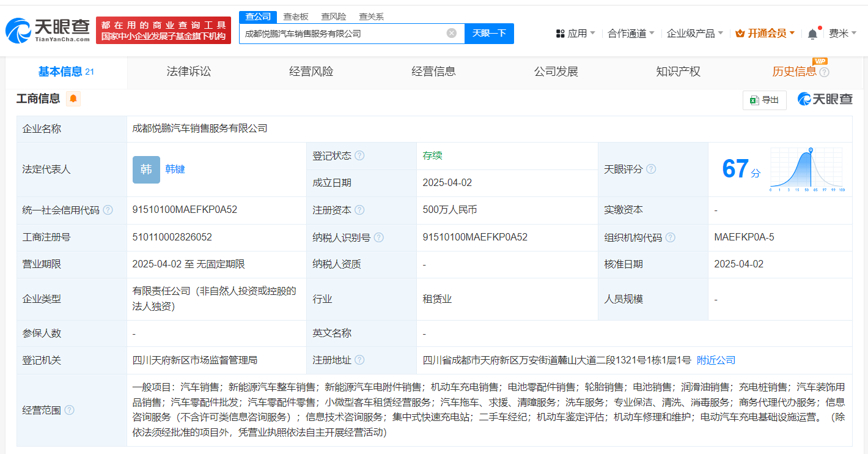The width and height of the screenshot is (868, 454).
Task: Open the 知识产权 tab
Action: 678,72
